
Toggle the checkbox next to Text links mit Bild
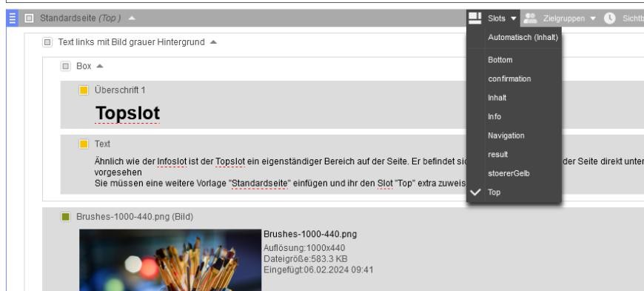coord(47,42)
